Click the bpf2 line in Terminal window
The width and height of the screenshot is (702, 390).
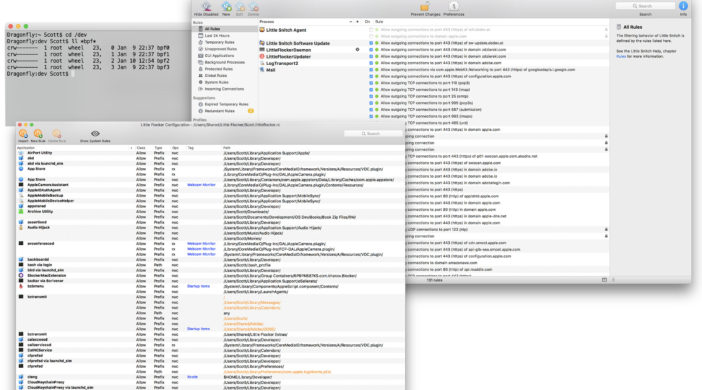[x=88, y=60]
